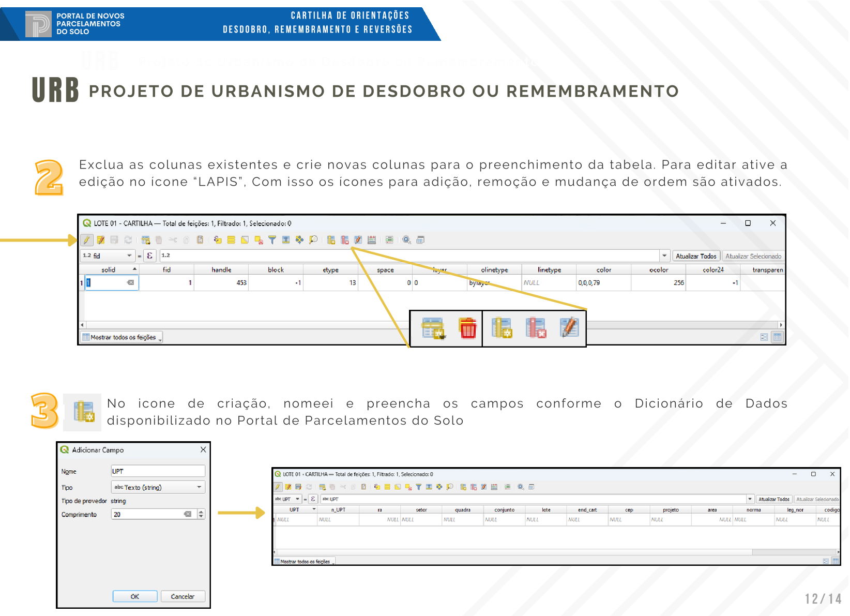Image resolution: width=850 pixels, height=616 pixels.
Task: Toggle editing mode with the pencil icon
Action: (87, 240)
